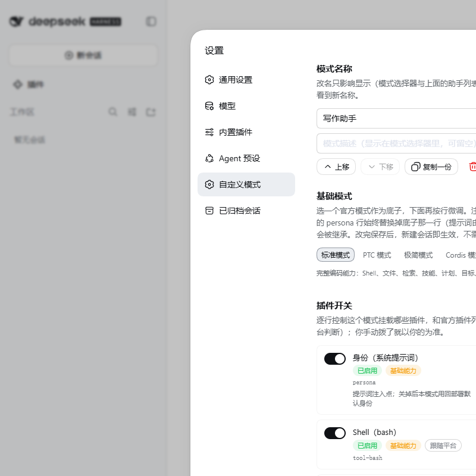Click the tree view icon in workspace row
Viewport: 476px width, 476px height.
pos(132,112)
